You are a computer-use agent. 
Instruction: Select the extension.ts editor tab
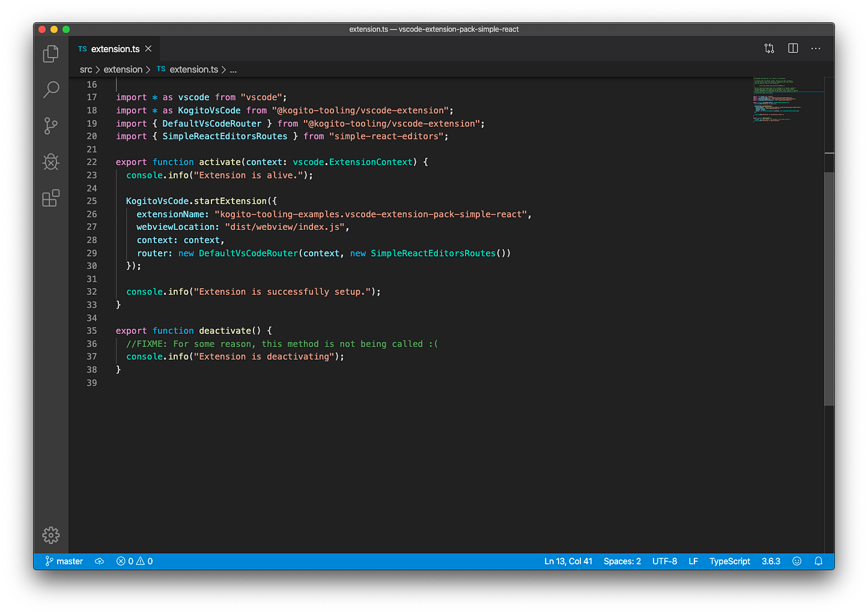tap(114, 48)
